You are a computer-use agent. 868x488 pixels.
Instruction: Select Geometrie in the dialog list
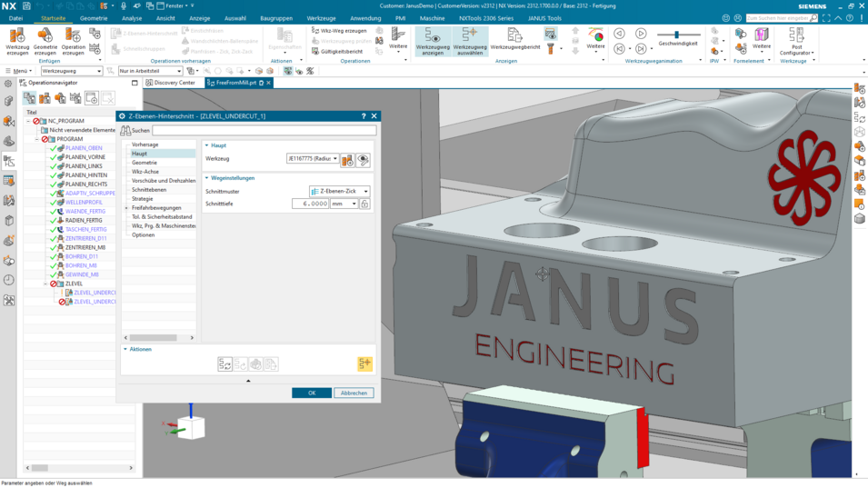[x=145, y=163]
